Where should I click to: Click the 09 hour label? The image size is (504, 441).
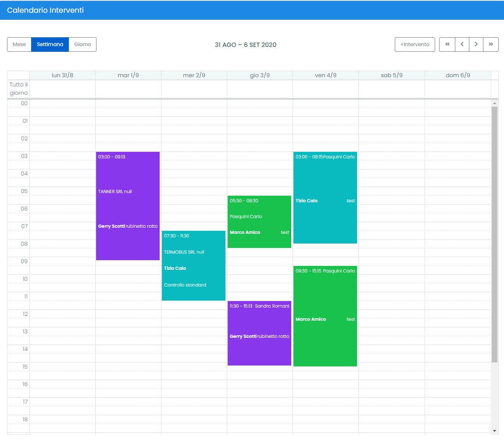point(24,261)
